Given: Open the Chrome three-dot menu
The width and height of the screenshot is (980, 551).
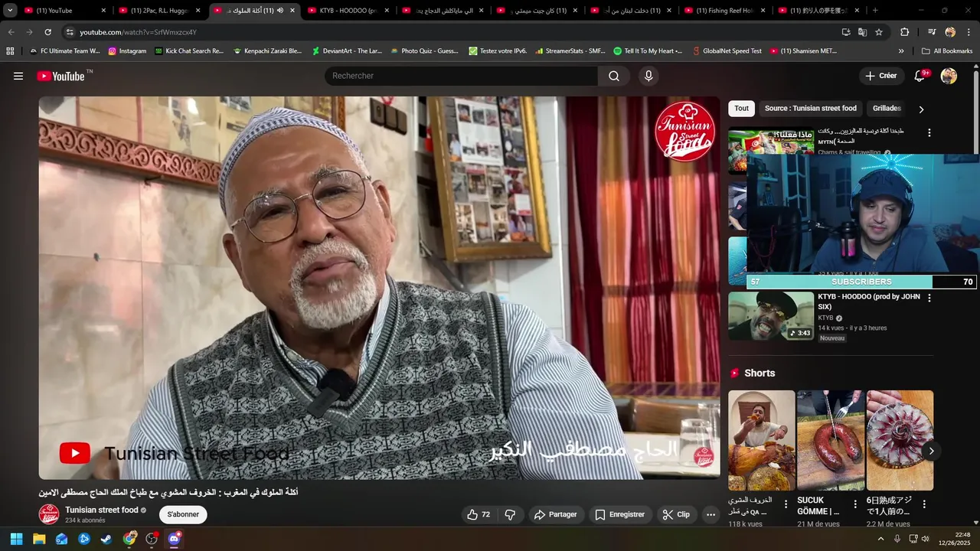Looking at the screenshot, I should 968,32.
